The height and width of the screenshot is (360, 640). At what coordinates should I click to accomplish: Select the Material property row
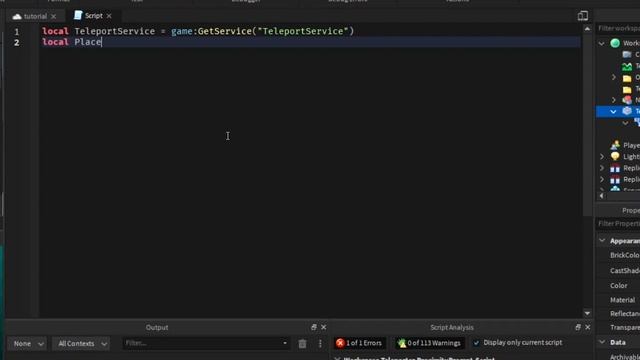point(618,300)
